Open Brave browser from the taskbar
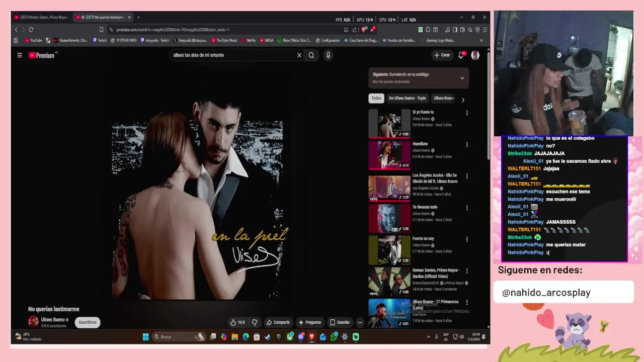644x362 pixels. point(312,337)
